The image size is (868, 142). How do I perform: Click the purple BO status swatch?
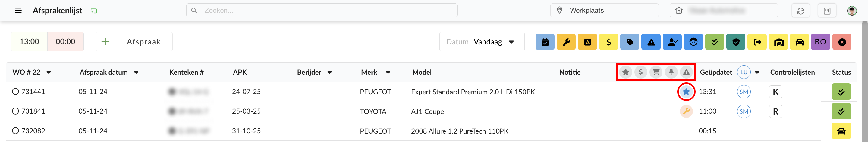(x=820, y=42)
